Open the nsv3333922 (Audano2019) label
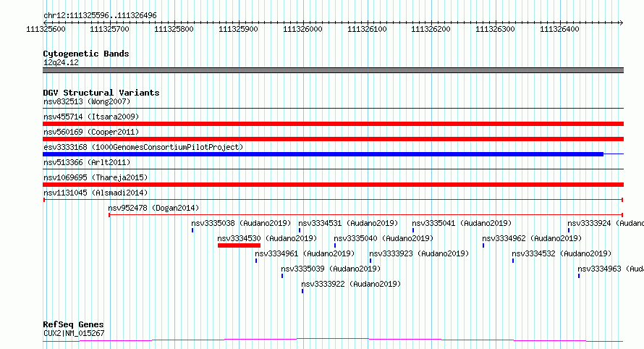This screenshot has height=349, width=644. [x=351, y=284]
